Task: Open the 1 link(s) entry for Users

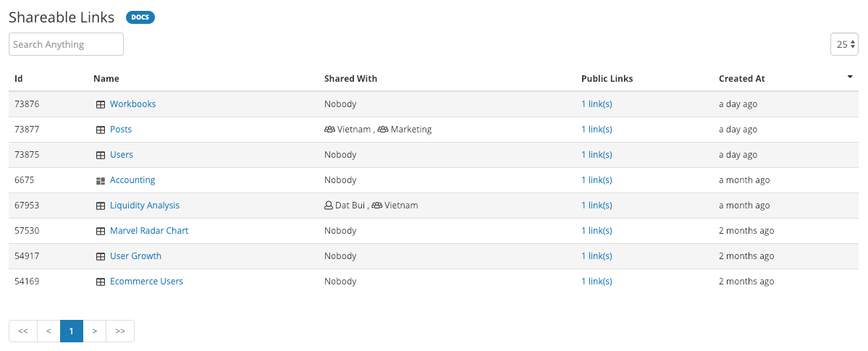Action: (x=597, y=154)
